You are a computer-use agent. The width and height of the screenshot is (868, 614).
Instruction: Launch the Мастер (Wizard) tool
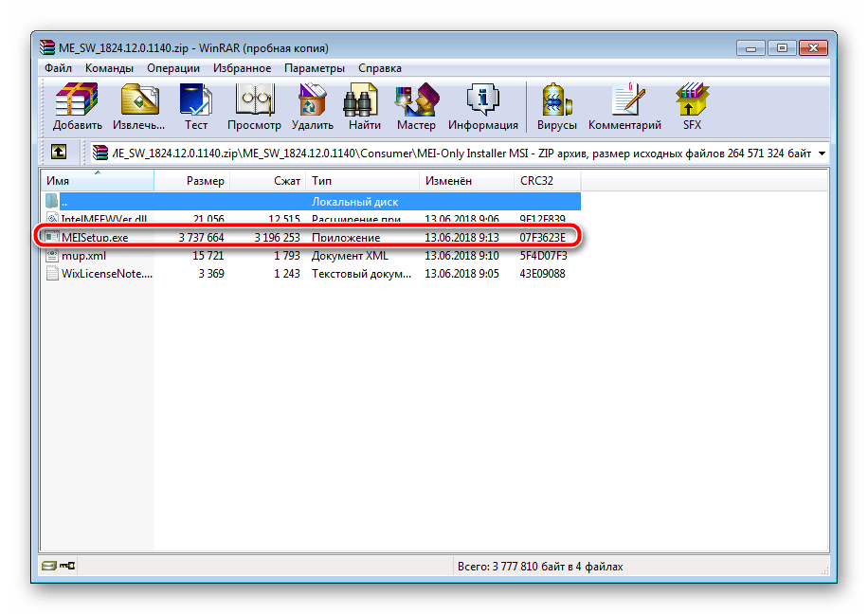click(x=416, y=106)
